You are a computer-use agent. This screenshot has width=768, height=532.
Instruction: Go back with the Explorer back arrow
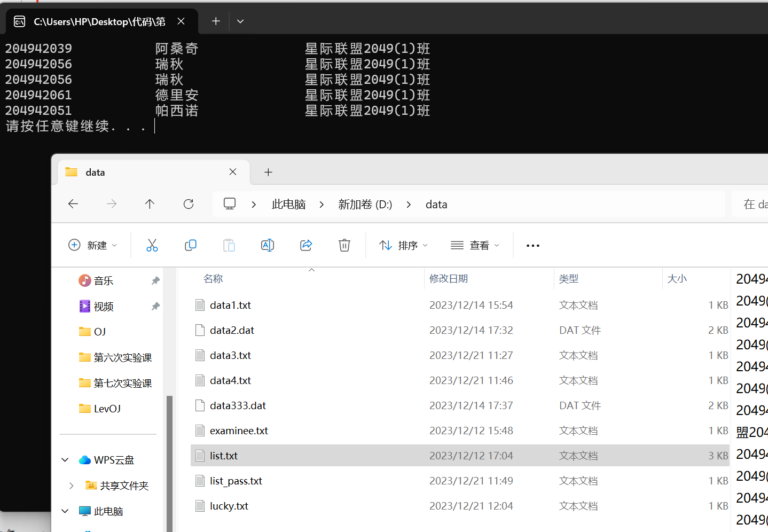pyautogui.click(x=73, y=204)
